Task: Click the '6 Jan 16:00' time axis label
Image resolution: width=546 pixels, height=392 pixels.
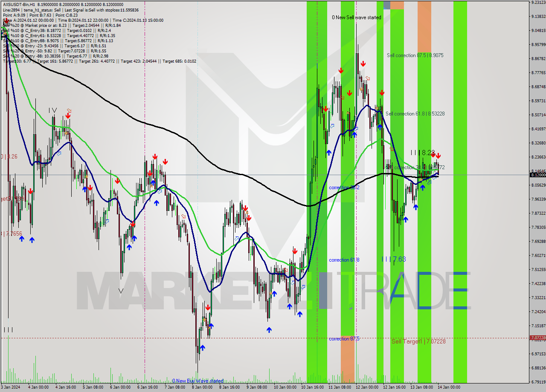Action: (x=147, y=387)
